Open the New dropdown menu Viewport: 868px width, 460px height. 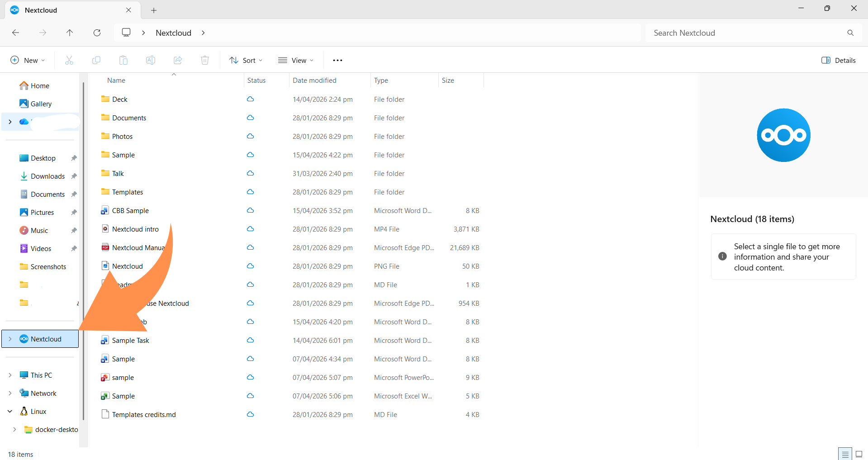tap(28, 60)
